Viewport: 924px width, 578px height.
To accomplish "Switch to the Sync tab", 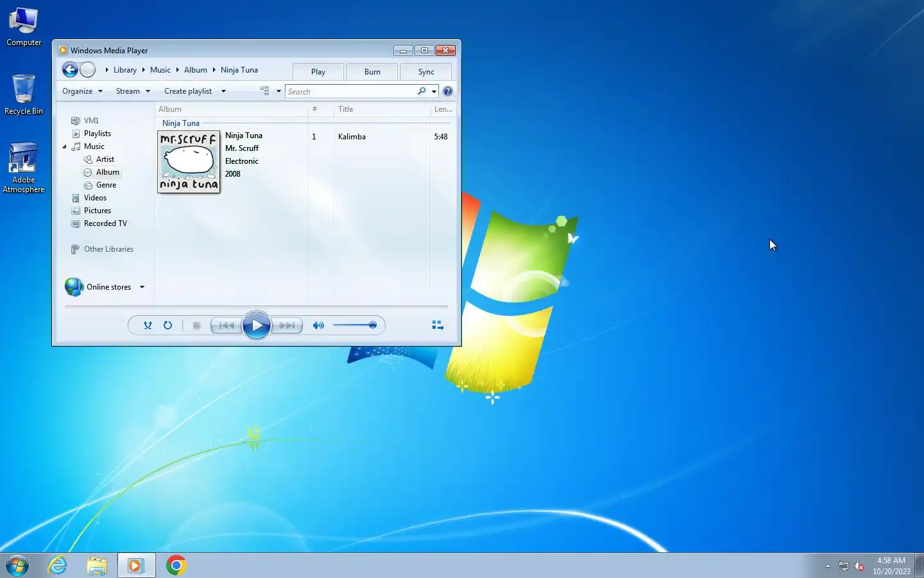I will [426, 71].
